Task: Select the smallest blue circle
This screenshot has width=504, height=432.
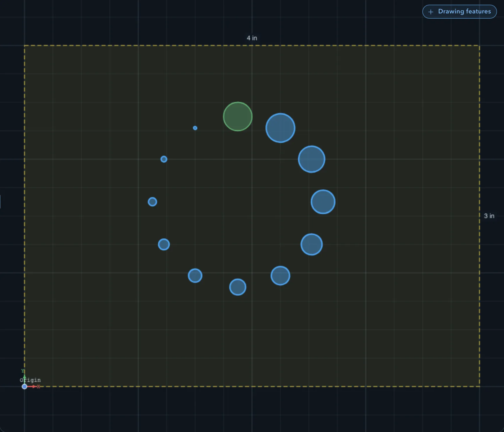Action: [195, 128]
